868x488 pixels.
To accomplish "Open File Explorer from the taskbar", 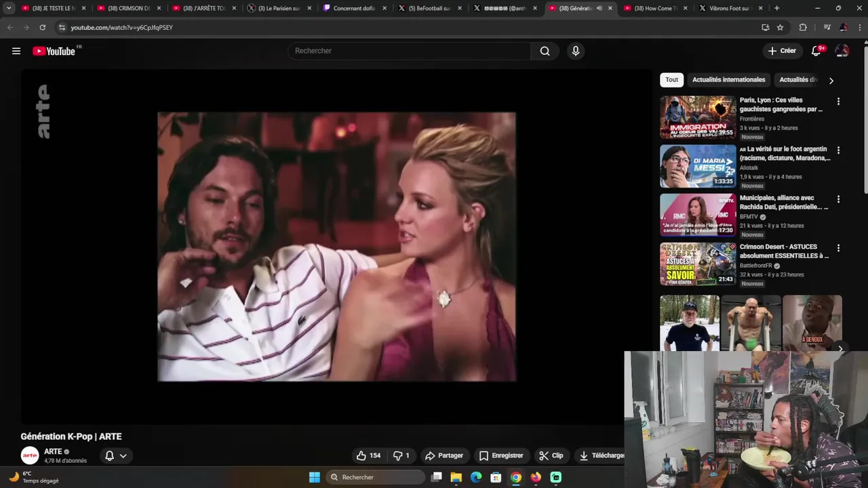I will coord(456,477).
